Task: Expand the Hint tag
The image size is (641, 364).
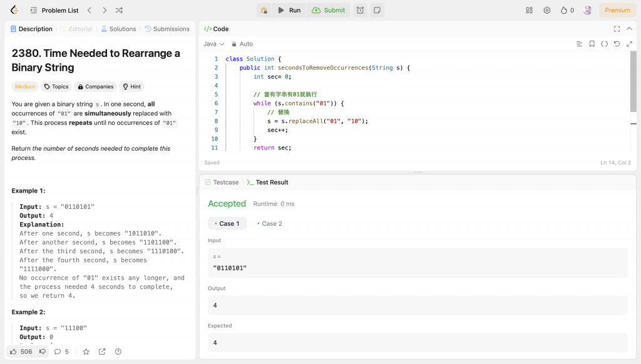Action: (131, 87)
